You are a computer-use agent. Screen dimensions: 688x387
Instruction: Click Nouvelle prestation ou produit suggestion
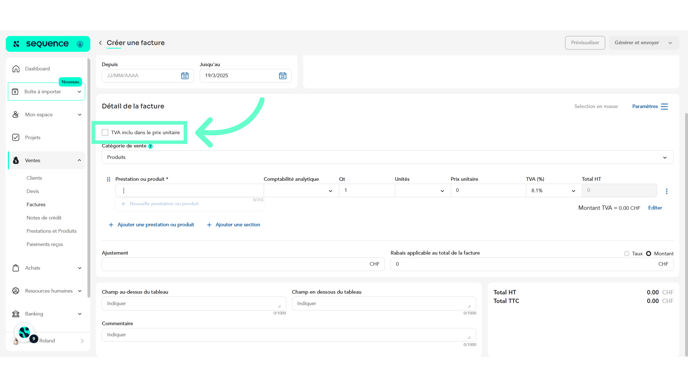click(x=164, y=204)
